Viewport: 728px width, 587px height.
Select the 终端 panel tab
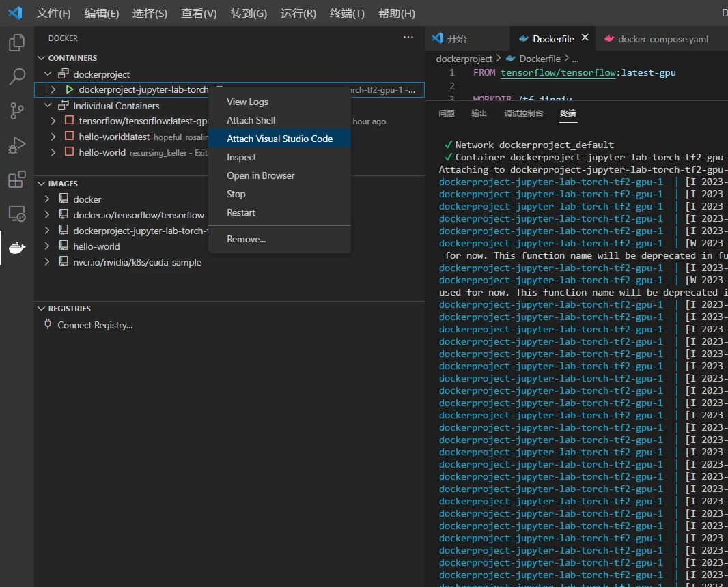(x=568, y=113)
